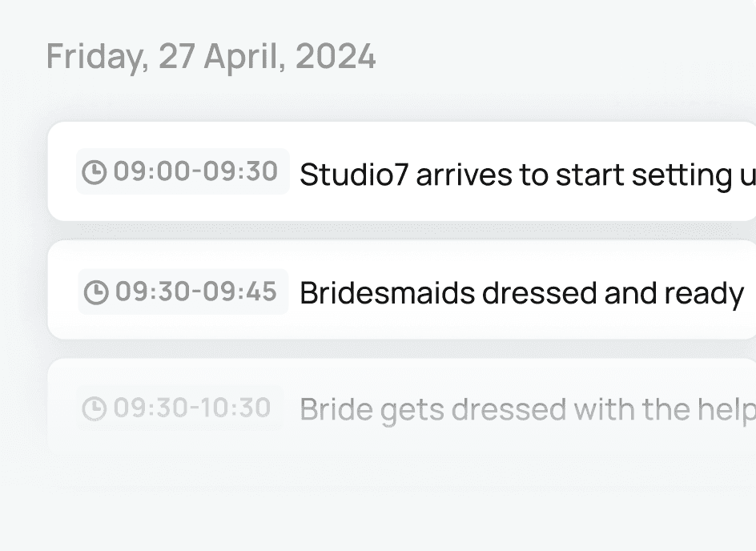The image size is (756, 551).
Task: Click the clock icon beside 09:30-09:45
Action: pyautogui.click(x=96, y=292)
